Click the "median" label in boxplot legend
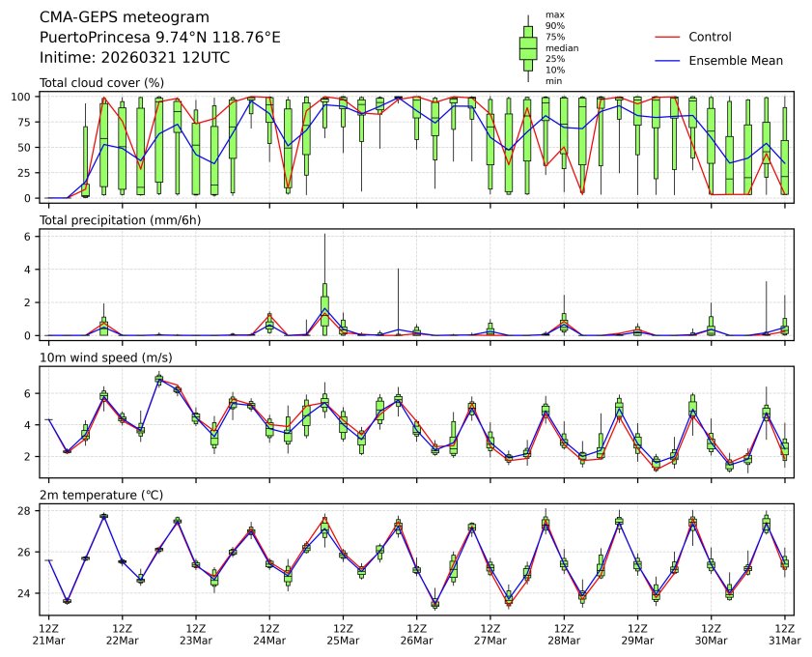This screenshot has width=812, height=657. [x=562, y=47]
